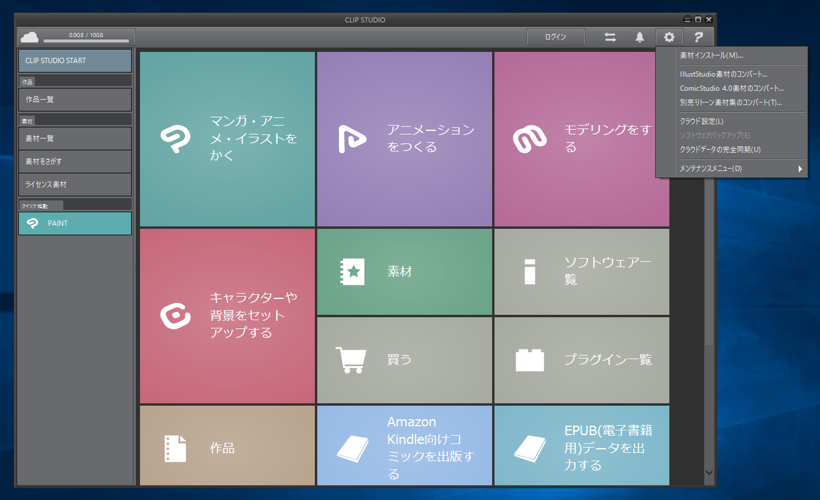Image resolution: width=820 pixels, height=500 pixels.
Task: Click the PAINT logo icon in sidebar
Action: 32,223
